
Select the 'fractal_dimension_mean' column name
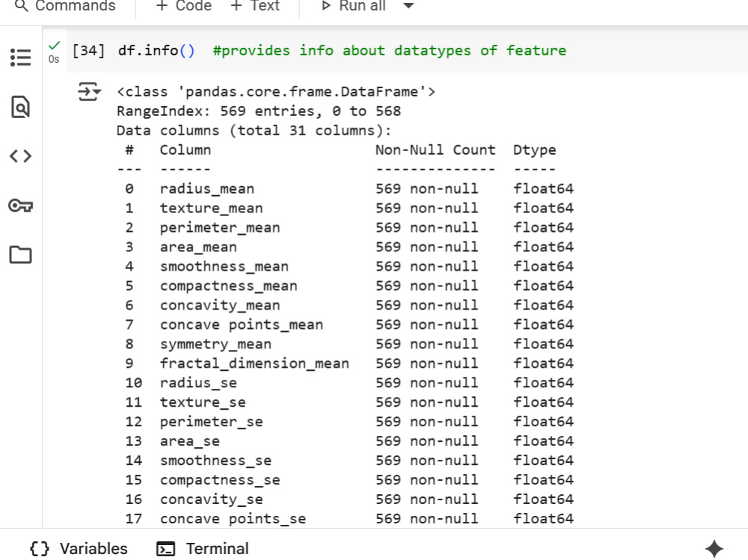coord(254,363)
